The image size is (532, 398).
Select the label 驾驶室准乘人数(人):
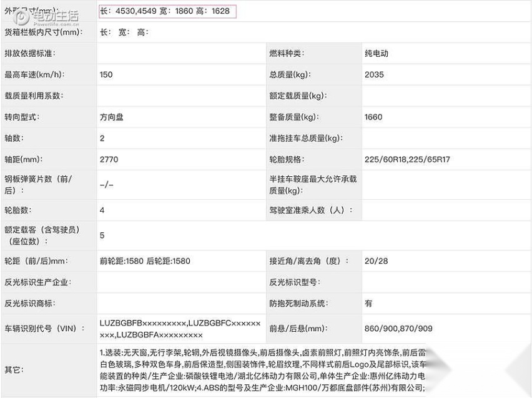pos(311,210)
